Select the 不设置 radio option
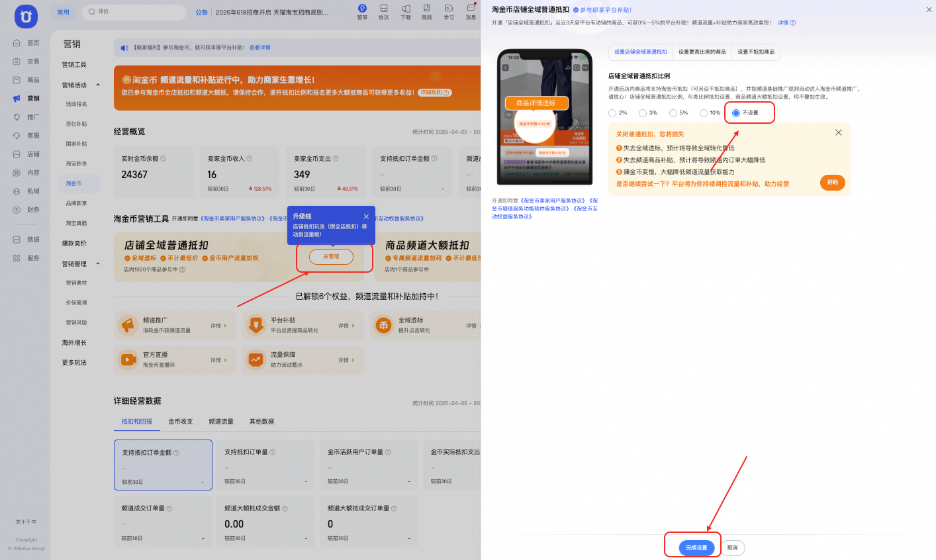 click(x=736, y=113)
